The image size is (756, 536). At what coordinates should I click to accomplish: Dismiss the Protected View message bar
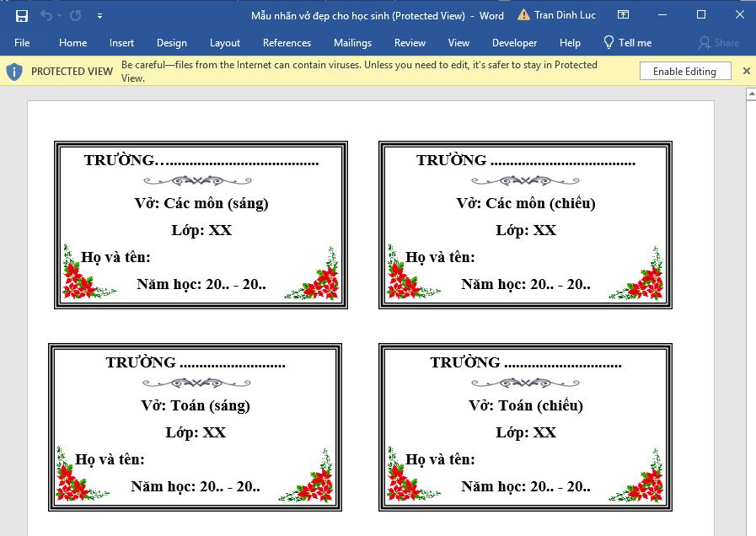tap(746, 71)
